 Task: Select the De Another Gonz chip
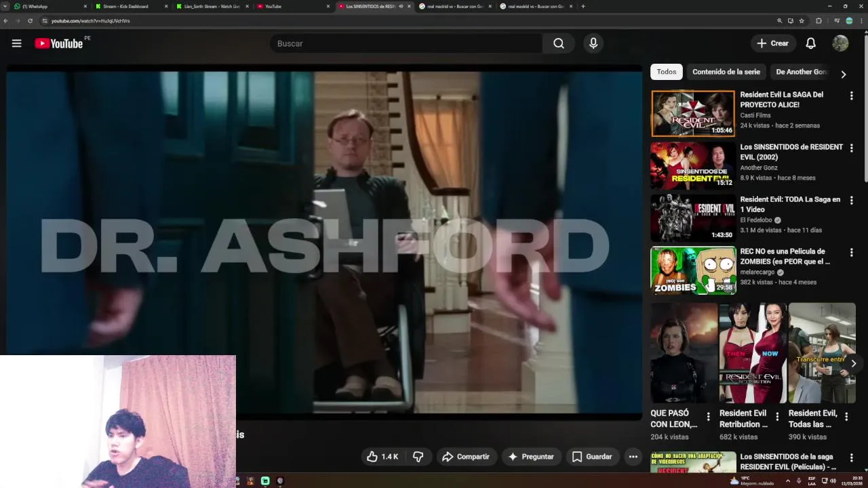(x=801, y=72)
